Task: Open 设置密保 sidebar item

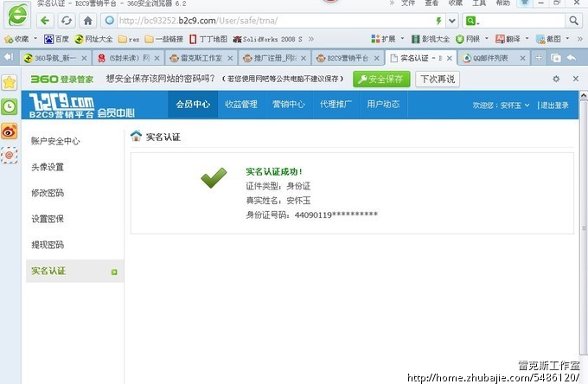Action: [48, 219]
